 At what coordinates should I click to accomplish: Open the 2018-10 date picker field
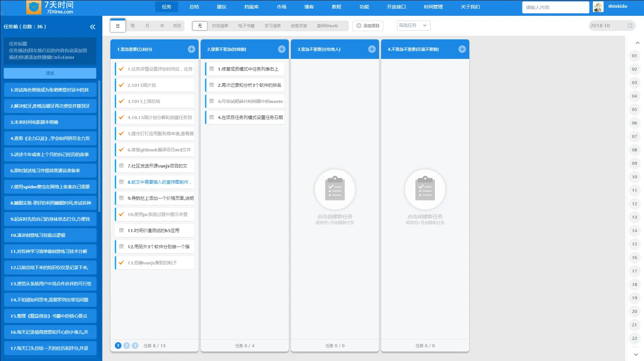(x=612, y=26)
